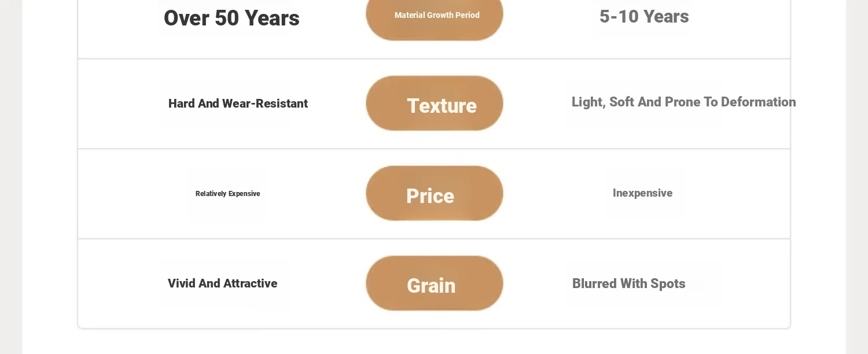868x354 pixels.
Task: Click the word 'Grain' inside brown pill
Action: coord(431,286)
